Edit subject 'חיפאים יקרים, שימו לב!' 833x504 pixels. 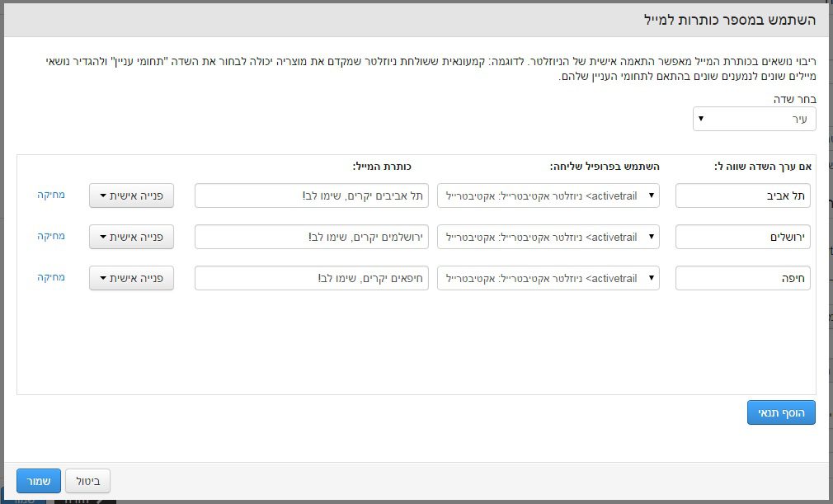point(311,278)
